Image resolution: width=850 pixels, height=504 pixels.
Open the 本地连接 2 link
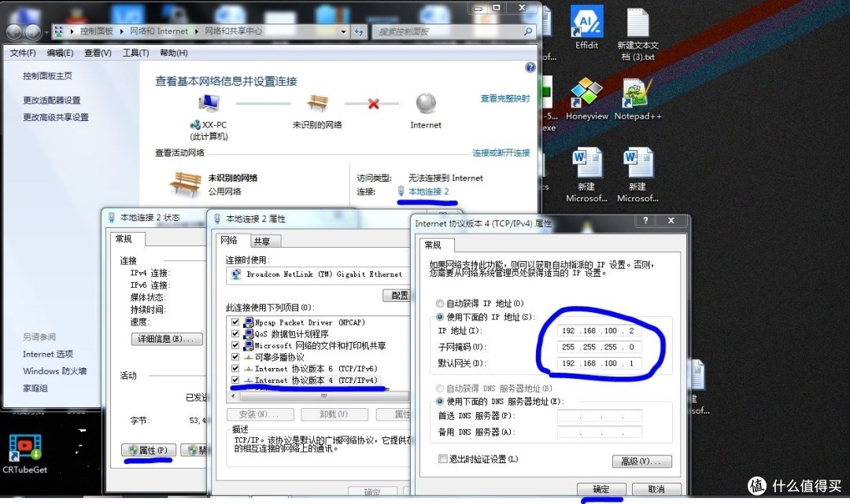coord(428,192)
